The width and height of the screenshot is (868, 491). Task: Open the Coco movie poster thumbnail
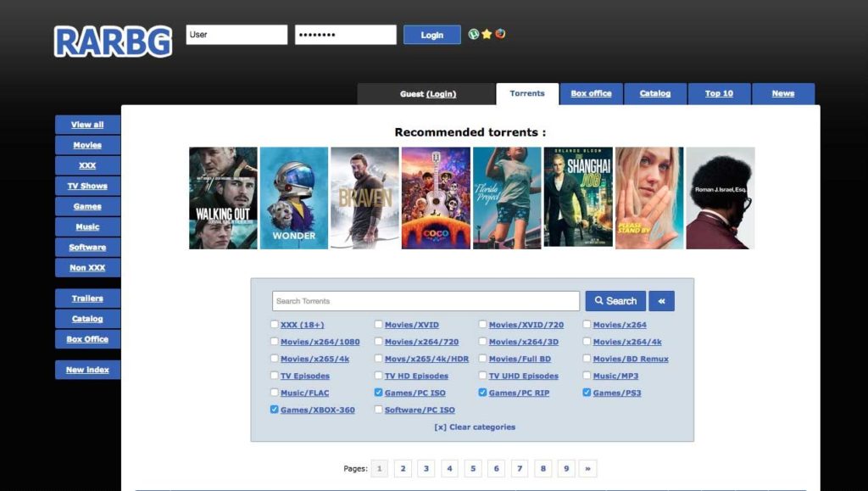pyautogui.click(x=434, y=198)
